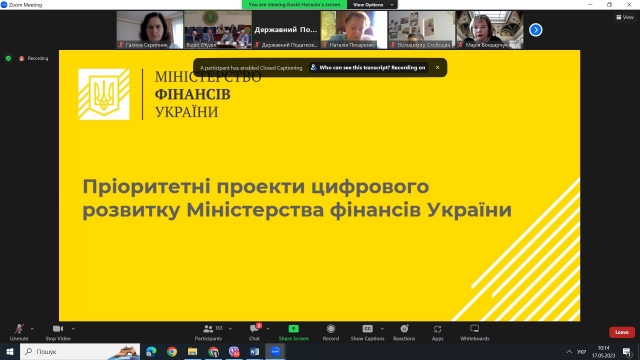Expand caption options arrow
Viewport: 640px width, 360px height.
coord(382,329)
